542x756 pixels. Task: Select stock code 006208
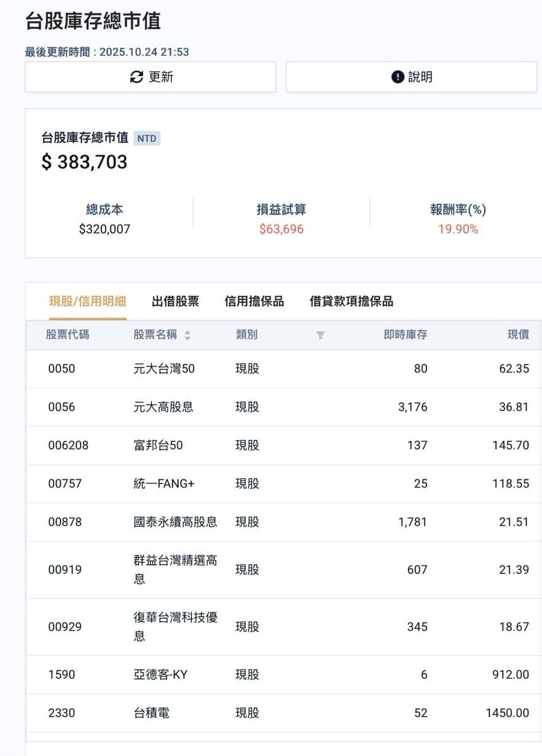tap(68, 445)
